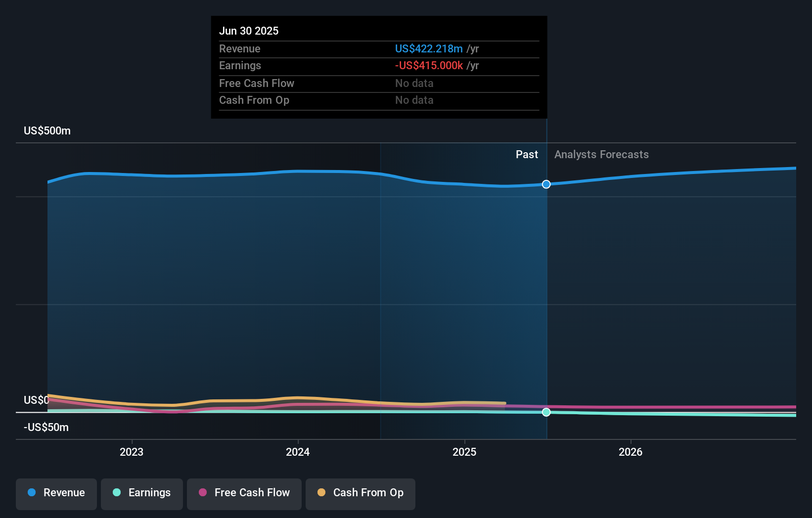Click earnings value -US$415.000k in tooltip
The height and width of the screenshot is (518, 812).
(429, 65)
